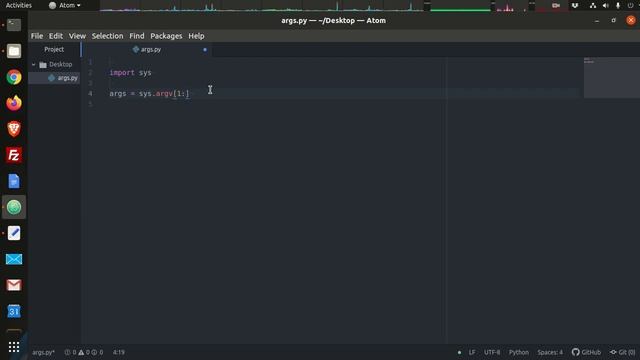Click the screen recording camera indicator
Viewport: 640px width, 360px height.
click(556, 5)
